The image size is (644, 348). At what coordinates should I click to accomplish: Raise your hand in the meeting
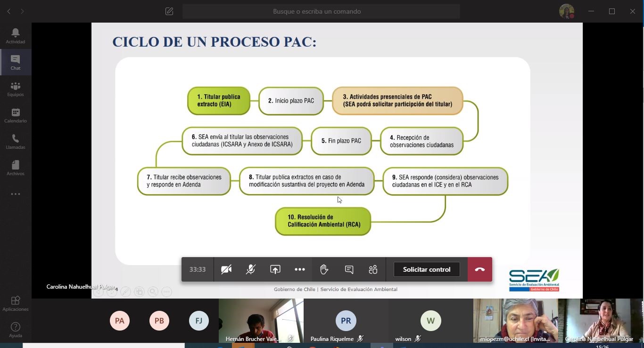tap(324, 269)
